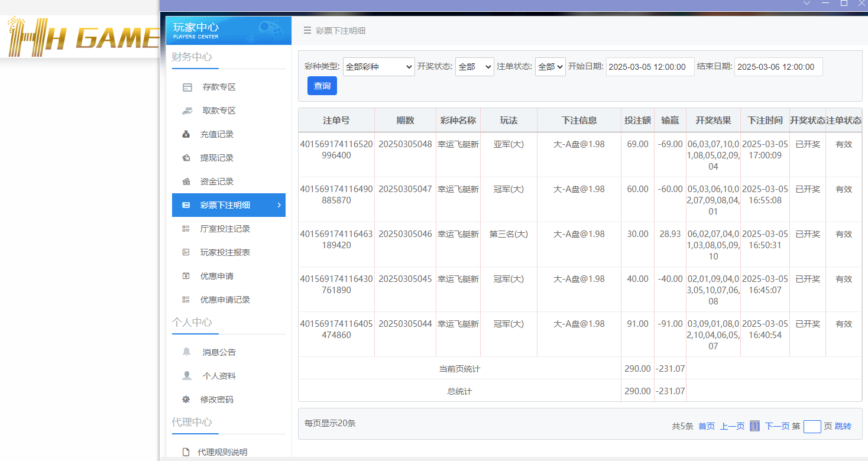The height and width of the screenshot is (461, 868).
Task: Click the page number input box
Action: pos(812,426)
